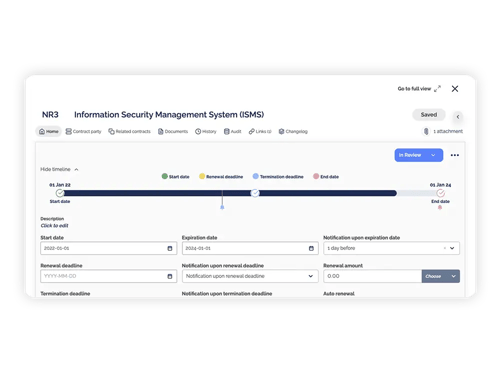Open the In Review status dropdown
The width and height of the screenshot is (500, 375).
[x=419, y=155]
